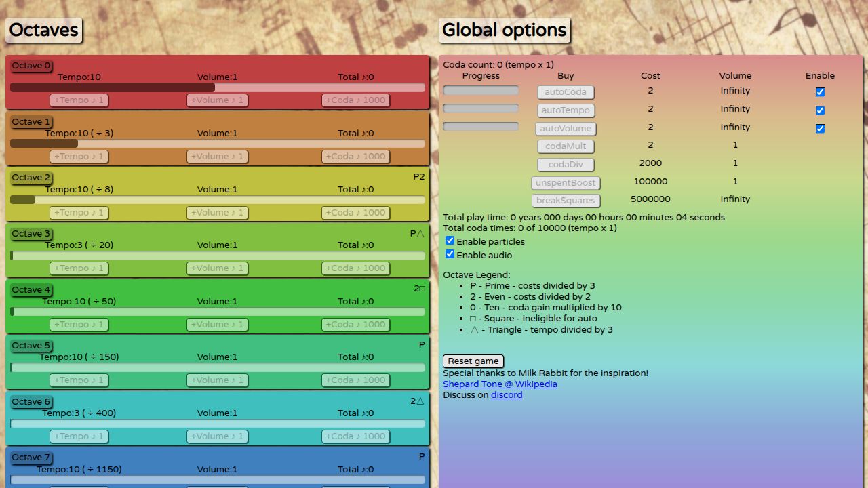Follow the discord link

click(x=507, y=395)
